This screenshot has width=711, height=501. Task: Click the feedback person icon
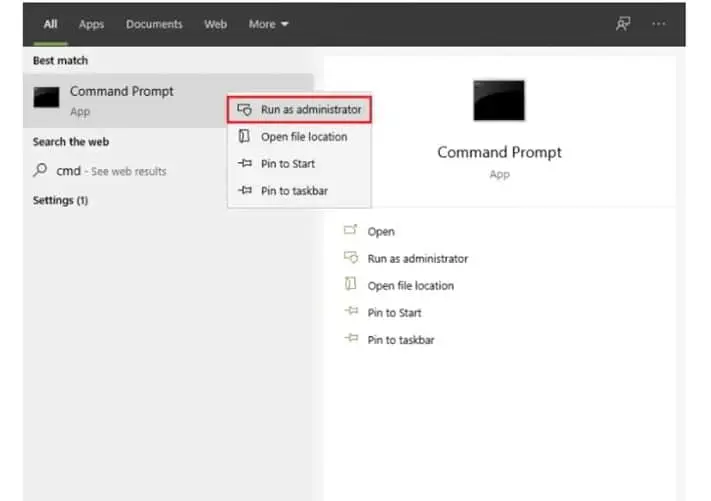[x=623, y=24]
